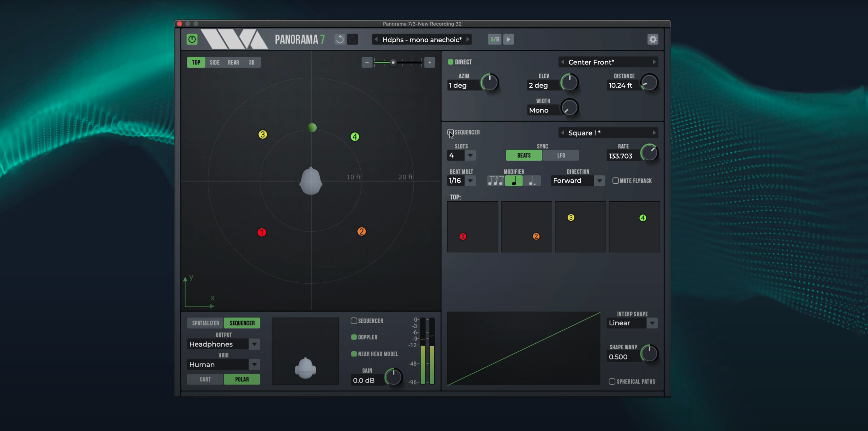Tick the bottom panel Sequencer checkbox
Screen dimensions: 868x431
tap(354, 321)
